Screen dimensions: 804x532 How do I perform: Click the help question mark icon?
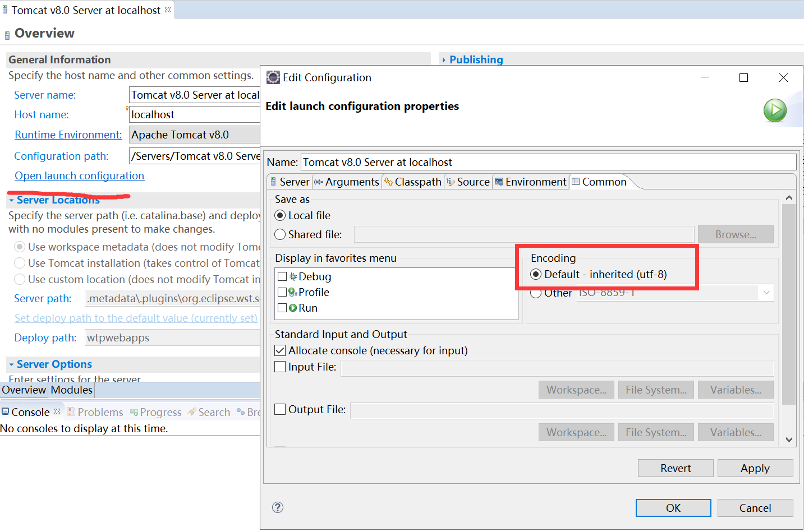[x=278, y=507]
